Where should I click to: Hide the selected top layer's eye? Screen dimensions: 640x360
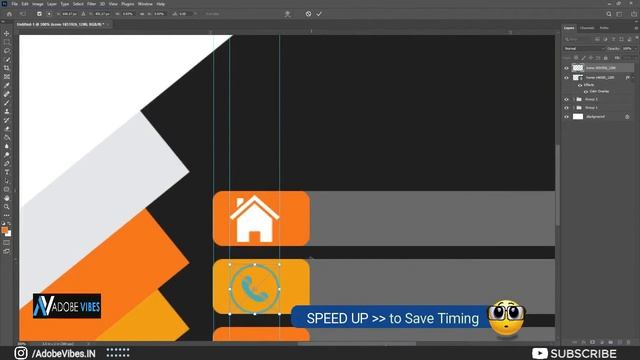tap(566, 68)
